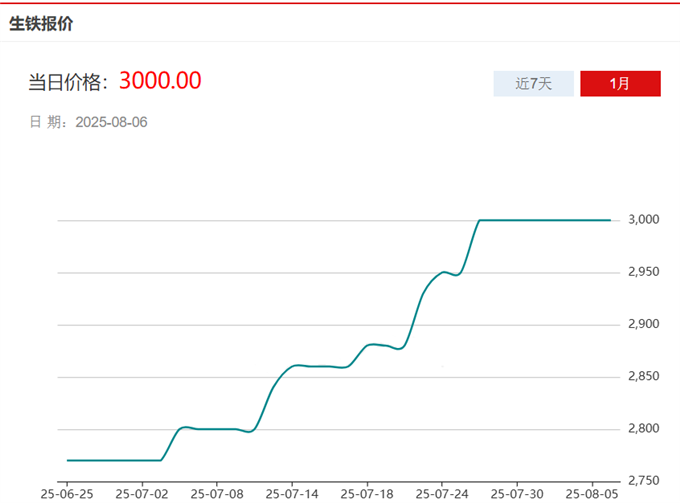The width and height of the screenshot is (680, 503).
Task: Click the red 3000.00 price value
Action: pos(160,81)
